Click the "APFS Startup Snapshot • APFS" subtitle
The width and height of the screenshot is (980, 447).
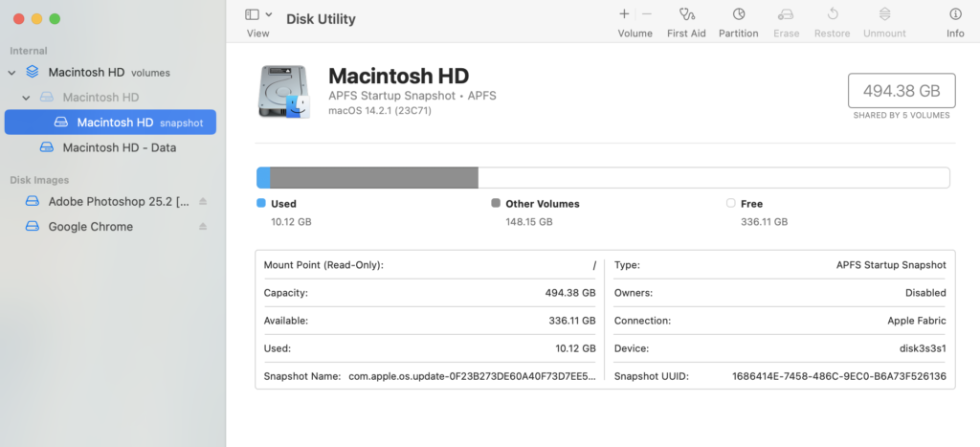point(412,96)
